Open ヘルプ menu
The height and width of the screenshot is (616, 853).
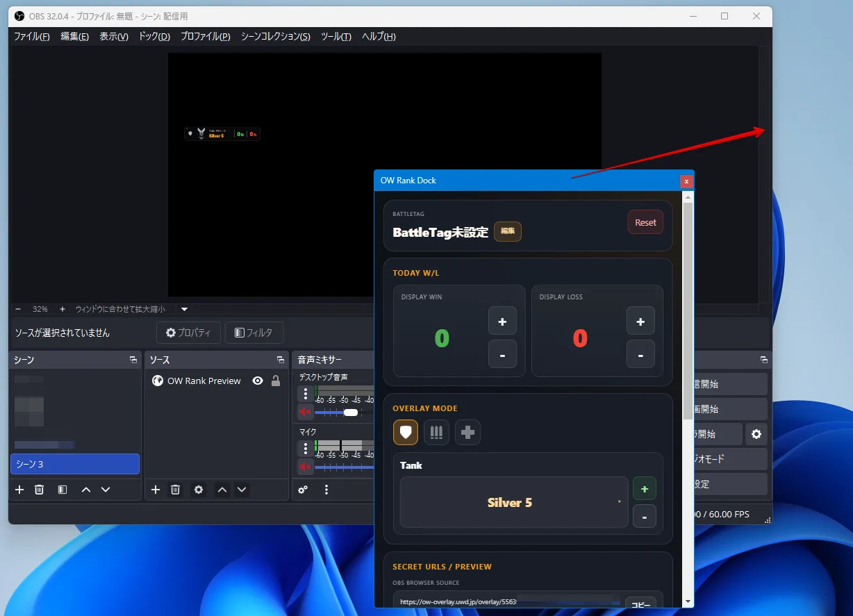click(379, 37)
